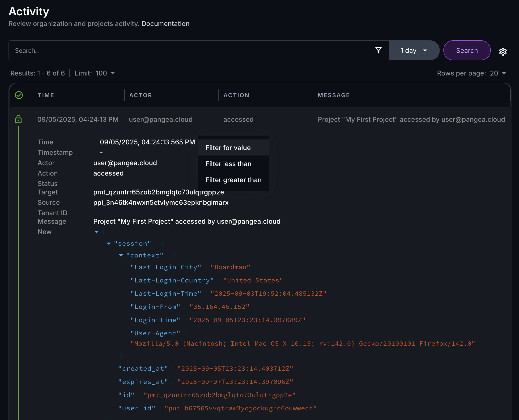Viewport: 519px width, 420px height.
Task: Select Filter less than menu item
Action: coord(228,164)
